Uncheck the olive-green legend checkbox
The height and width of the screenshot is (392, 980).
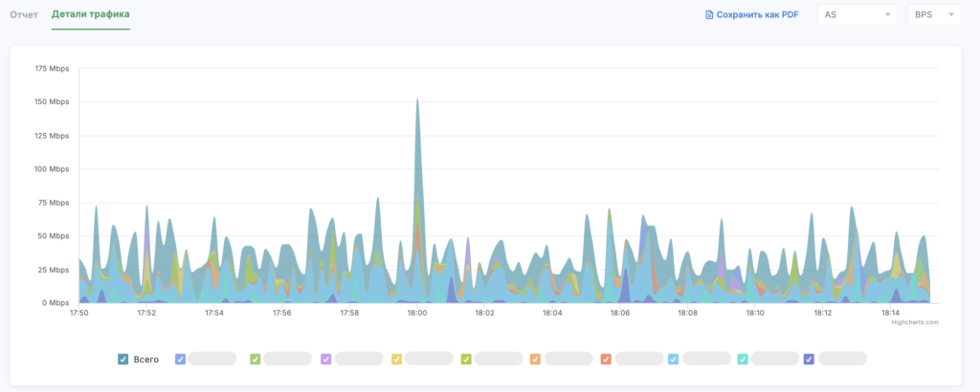(x=466, y=359)
